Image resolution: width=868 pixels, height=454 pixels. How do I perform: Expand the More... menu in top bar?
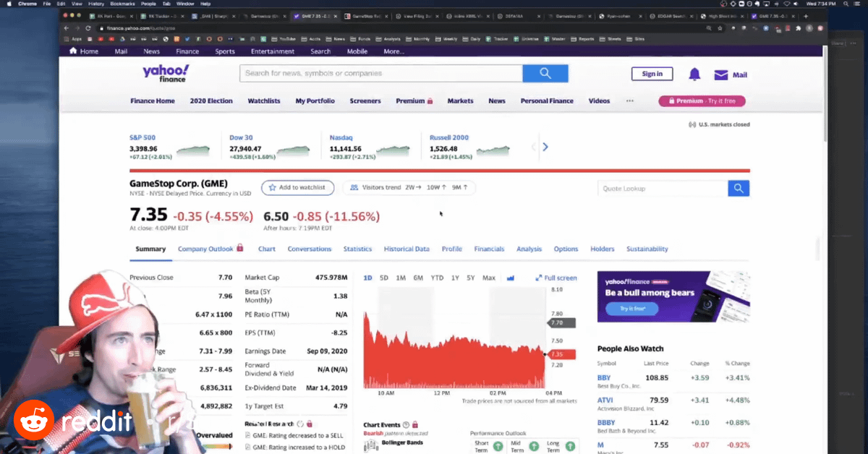[x=393, y=51]
